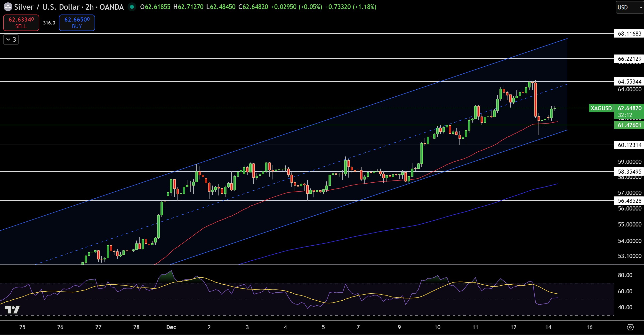
Task: Click the 53.10000 price scale label
Action: click(x=629, y=256)
